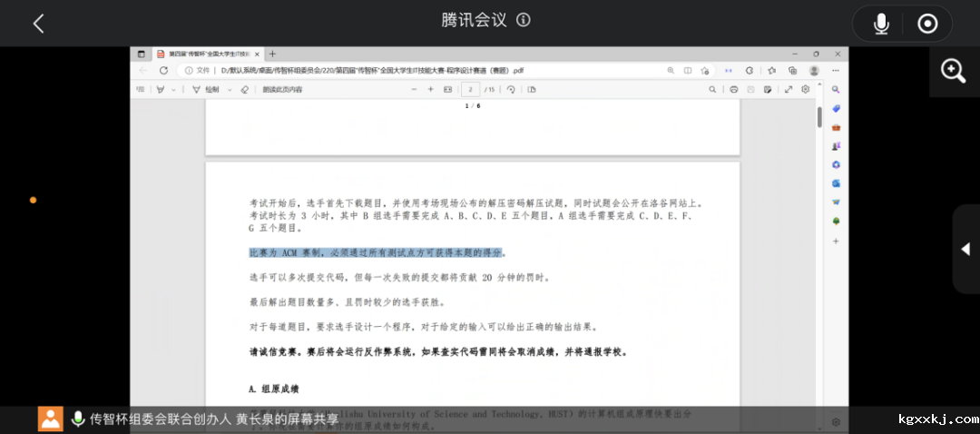980x434 pixels.
Task: Select the PDF eraser tool
Action: [x=244, y=89]
